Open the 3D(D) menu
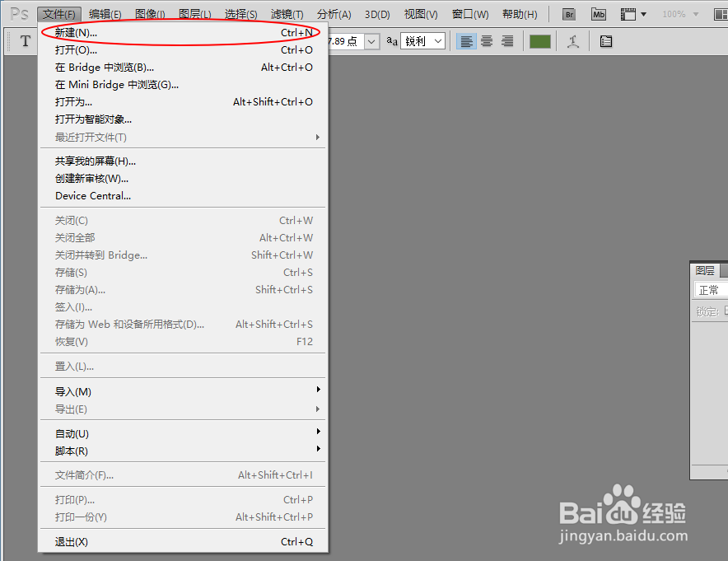The height and width of the screenshot is (561, 728). [377, 14]
